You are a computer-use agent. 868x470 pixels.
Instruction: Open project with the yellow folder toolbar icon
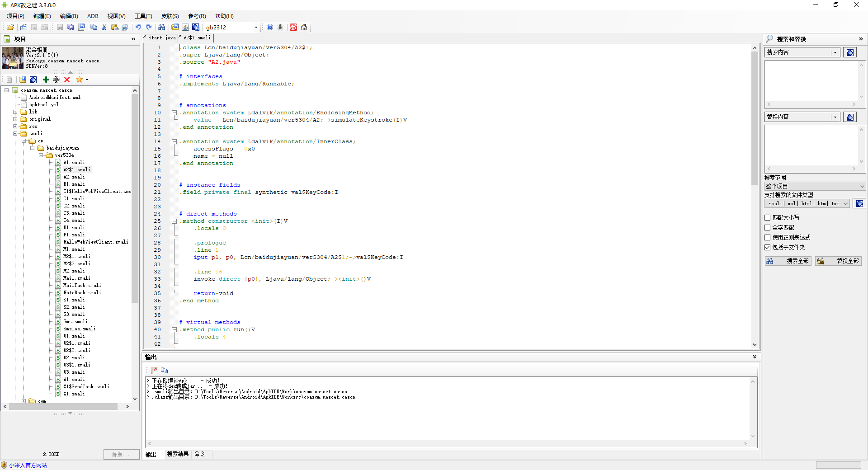[10, 27]
